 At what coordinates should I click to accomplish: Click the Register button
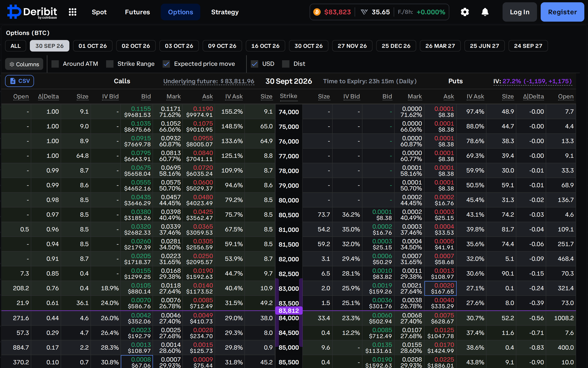point(562,12)
